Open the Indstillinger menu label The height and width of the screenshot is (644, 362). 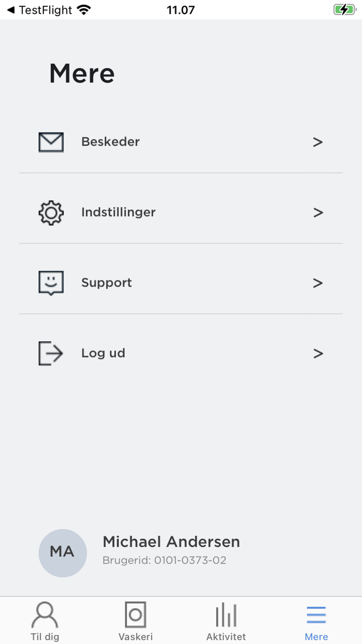click(x=118, y=212)
